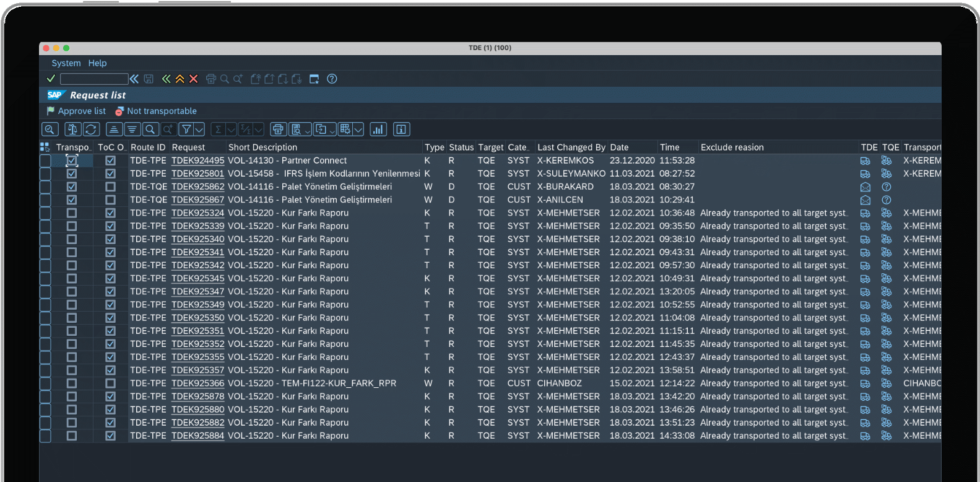Open the Subtotals dropdown arrow

point(259,129)
